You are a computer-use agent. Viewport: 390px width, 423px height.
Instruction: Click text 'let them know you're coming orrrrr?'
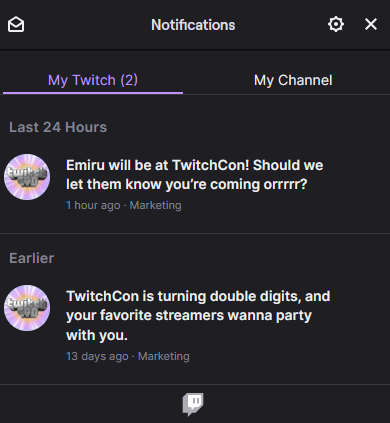click(187, 185)
